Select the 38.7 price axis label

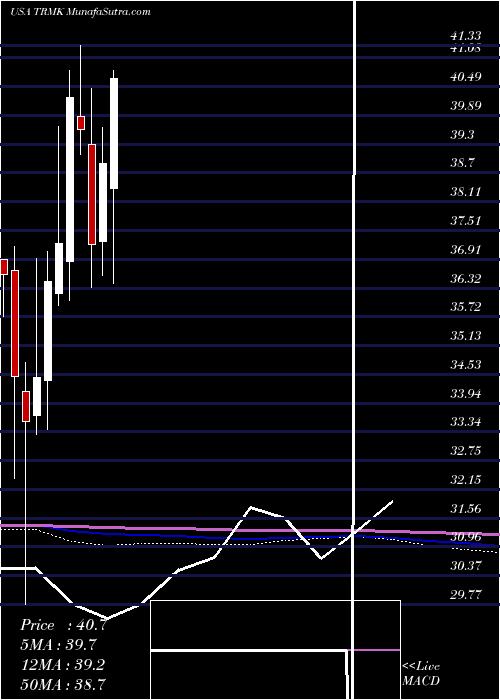pyautogui.click(x=463, y=163)
